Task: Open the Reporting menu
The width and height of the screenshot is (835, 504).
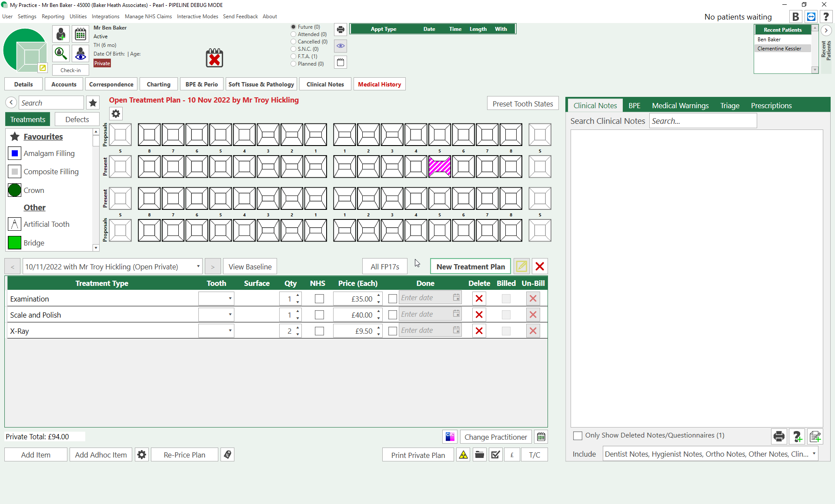Action: click(53, 17)
